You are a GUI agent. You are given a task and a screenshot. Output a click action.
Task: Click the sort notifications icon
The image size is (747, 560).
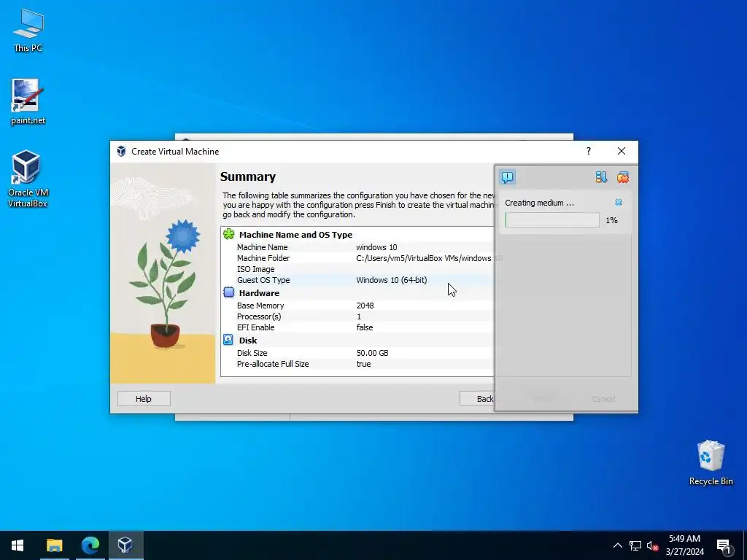[x=601, y=177]
